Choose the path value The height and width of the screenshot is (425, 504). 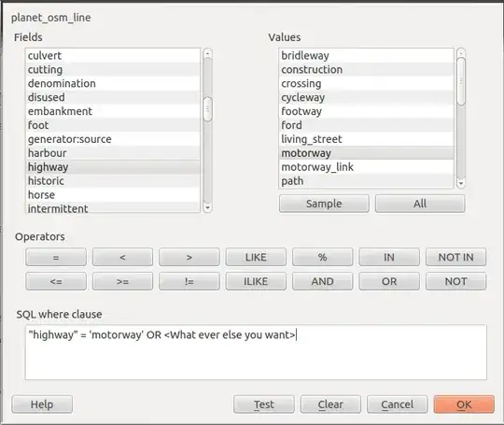point(367,181)
